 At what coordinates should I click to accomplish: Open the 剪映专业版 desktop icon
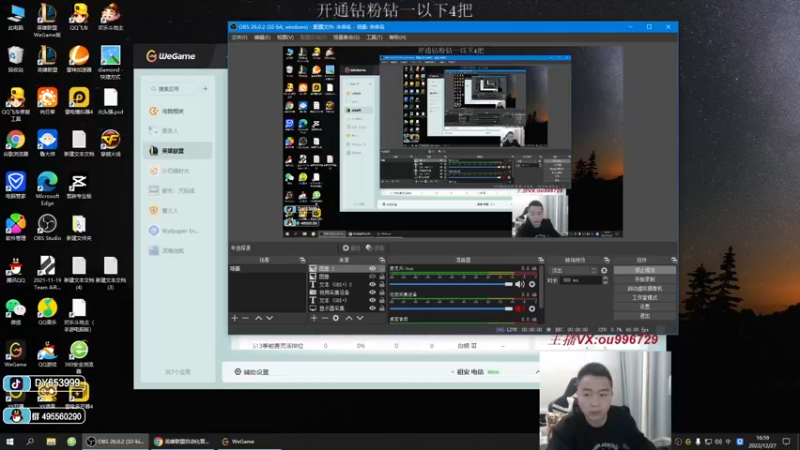point(79,186)
